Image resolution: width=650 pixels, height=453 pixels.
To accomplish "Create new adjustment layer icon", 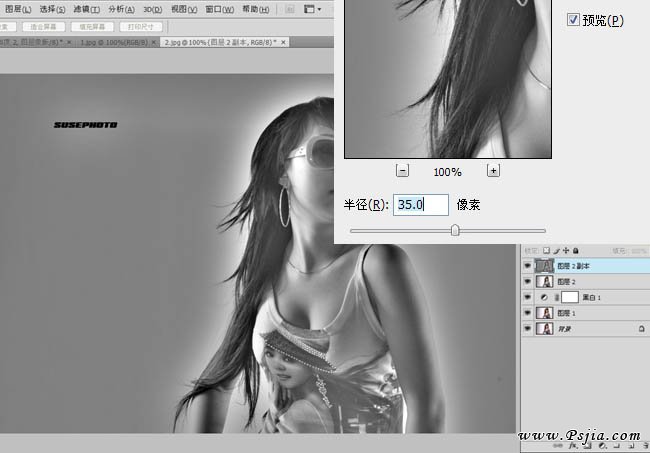I will [602, 446].
